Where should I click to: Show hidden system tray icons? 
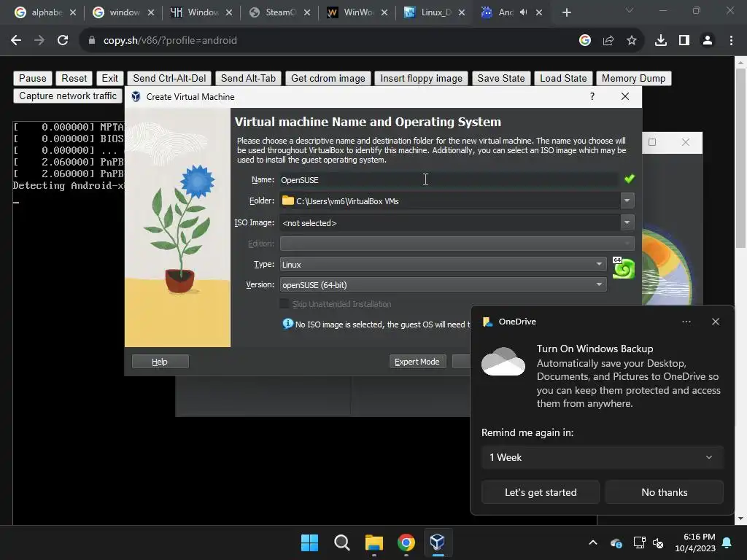click(593, 542)
